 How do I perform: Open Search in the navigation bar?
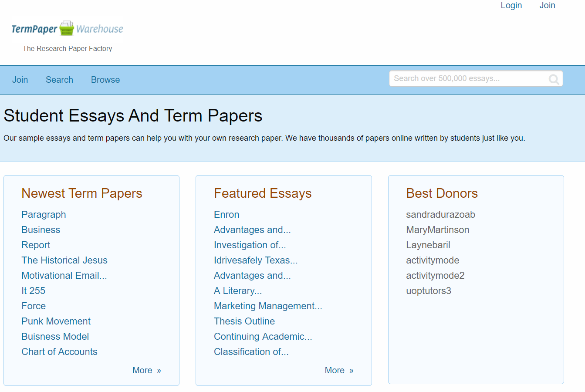pyautogui.click(x=59, y=80)
